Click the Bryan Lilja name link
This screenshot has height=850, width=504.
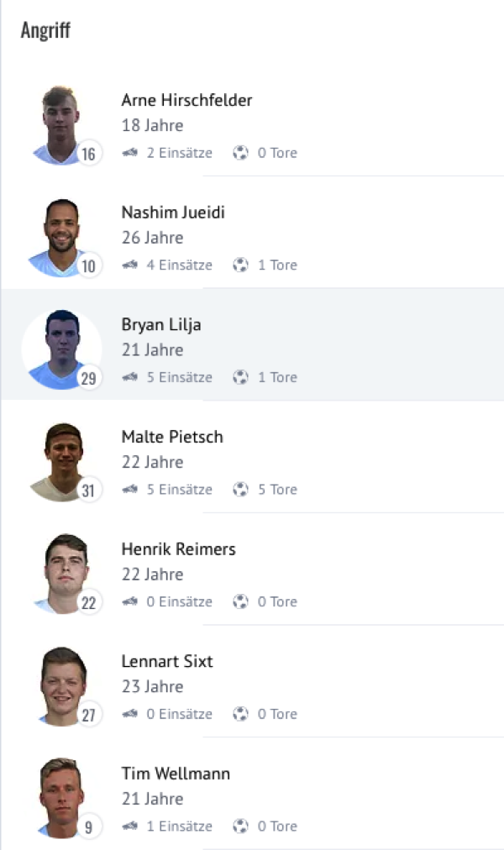[x=161, y=325]
